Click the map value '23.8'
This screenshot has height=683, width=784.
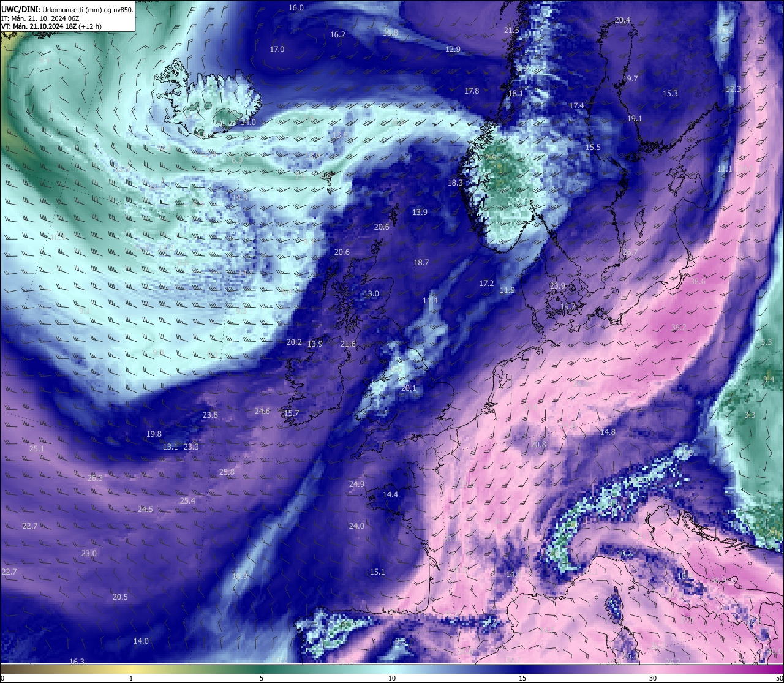210,415
